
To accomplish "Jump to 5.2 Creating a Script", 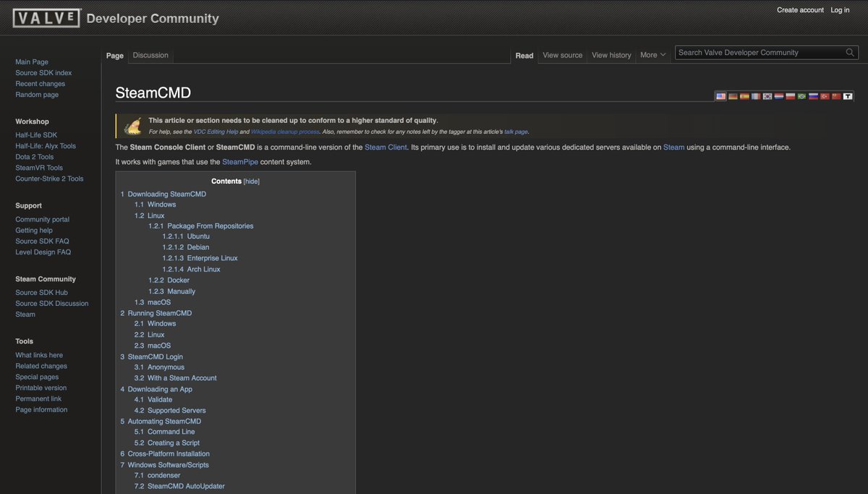I will click(166, 443).
